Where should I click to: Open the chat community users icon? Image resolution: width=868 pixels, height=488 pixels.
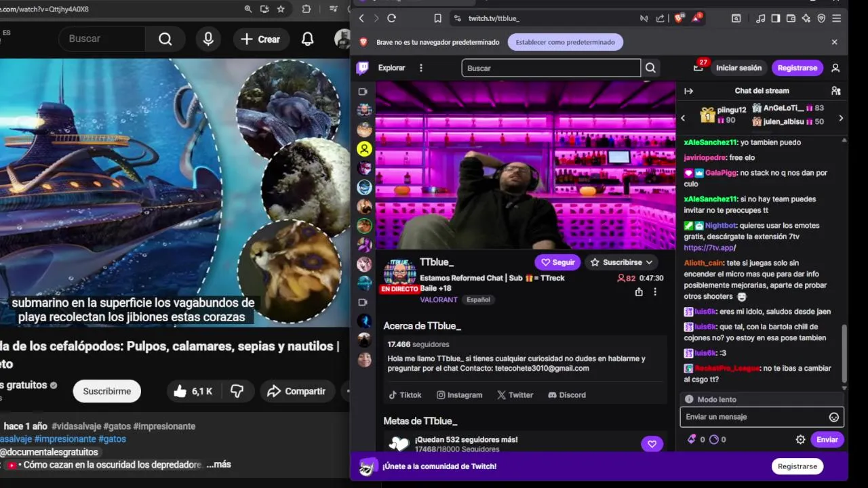[x=835, y=91]
